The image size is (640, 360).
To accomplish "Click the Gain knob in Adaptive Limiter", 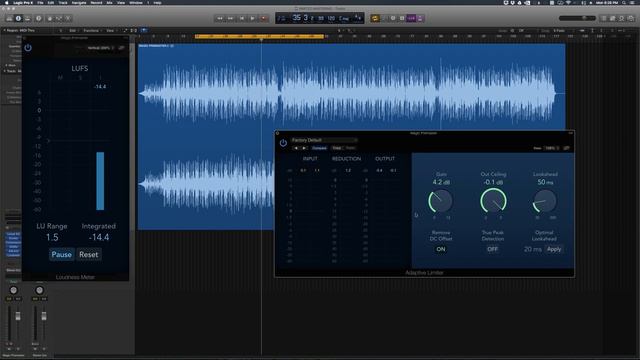I will [440, 200].
